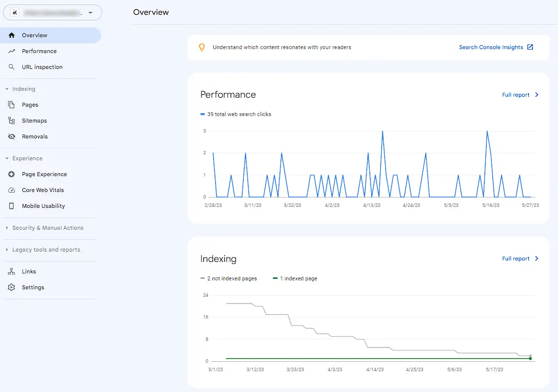Click the Settings gear icon

click(x=12, y=287)
